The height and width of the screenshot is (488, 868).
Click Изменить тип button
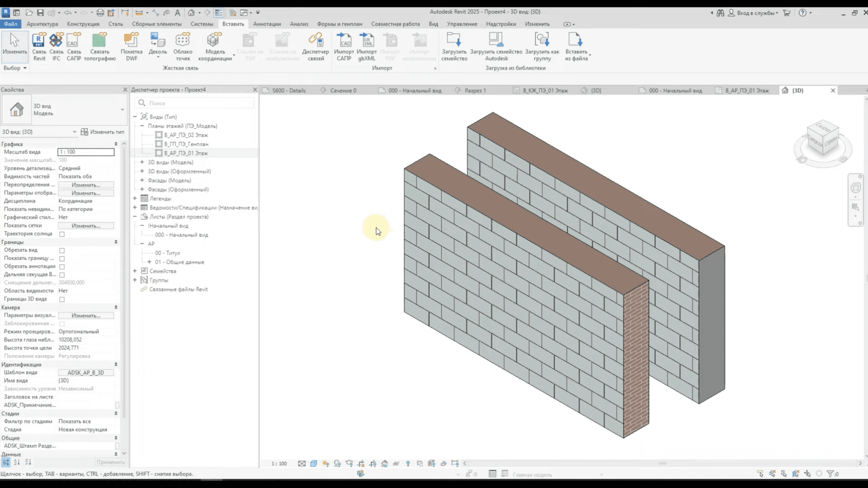click(x=103, y=132)
